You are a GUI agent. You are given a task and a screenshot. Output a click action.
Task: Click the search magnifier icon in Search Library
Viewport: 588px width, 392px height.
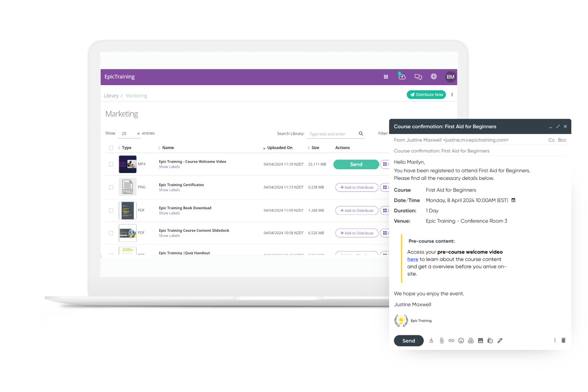tap(361, 133)
